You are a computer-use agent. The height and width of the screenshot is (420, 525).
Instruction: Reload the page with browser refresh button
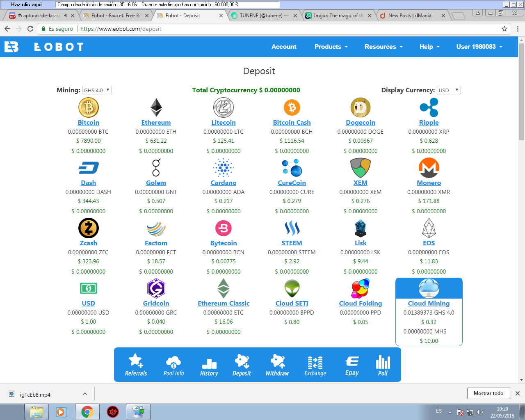(x=30, y=29)
